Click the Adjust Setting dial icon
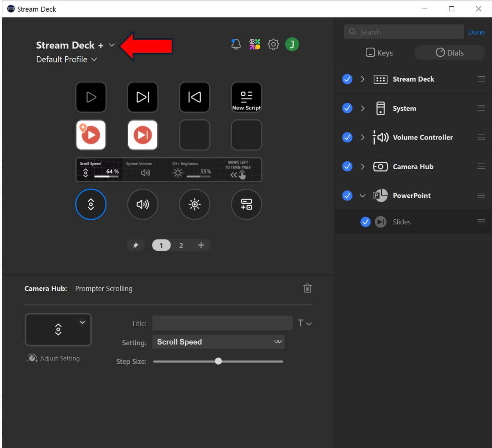This screenshot has height=448, width=492. coord(32,358)
